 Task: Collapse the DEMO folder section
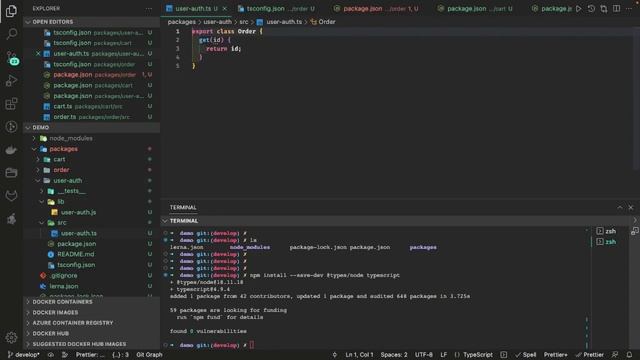coord(91,127)
